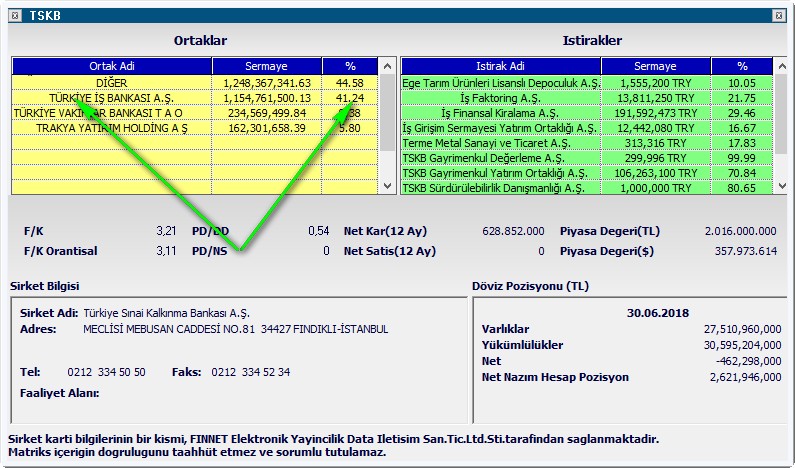This screenshot has width=795, height=468.
Task: Click % header in Ortaklar table
Action: point(350,66)
